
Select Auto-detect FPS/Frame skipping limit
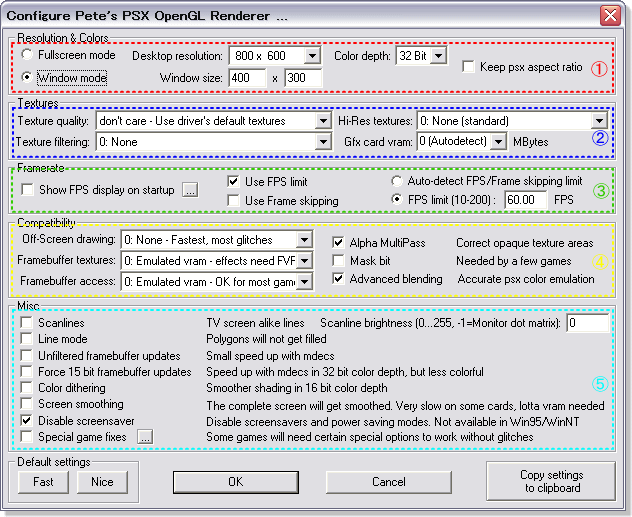pyautogui.click(x=397, y=181)
